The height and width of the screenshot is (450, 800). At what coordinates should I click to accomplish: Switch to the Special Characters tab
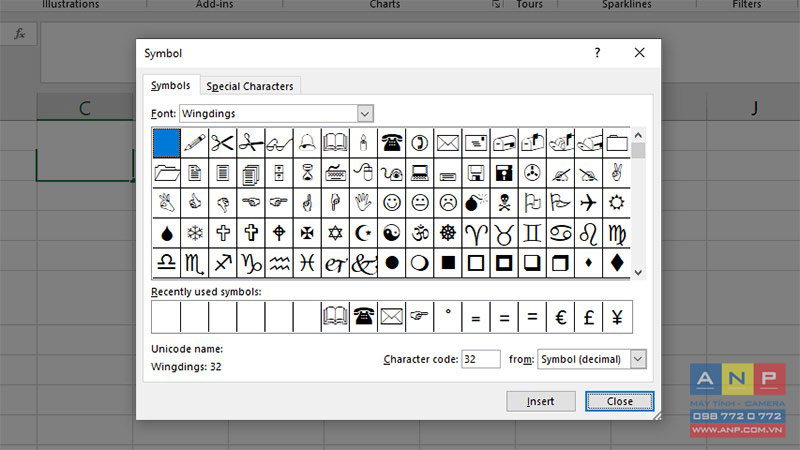click(x=250, y=86)
